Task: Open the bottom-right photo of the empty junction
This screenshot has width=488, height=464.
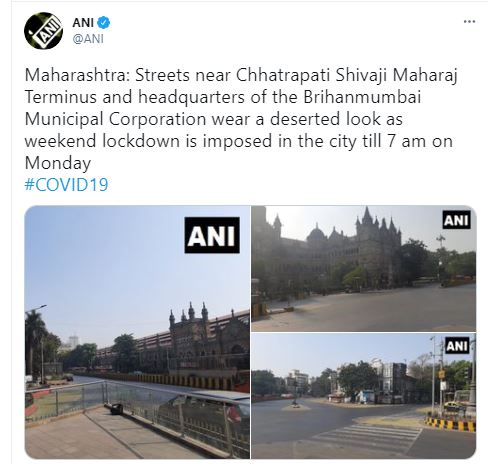Action: (x=364, y=396)
